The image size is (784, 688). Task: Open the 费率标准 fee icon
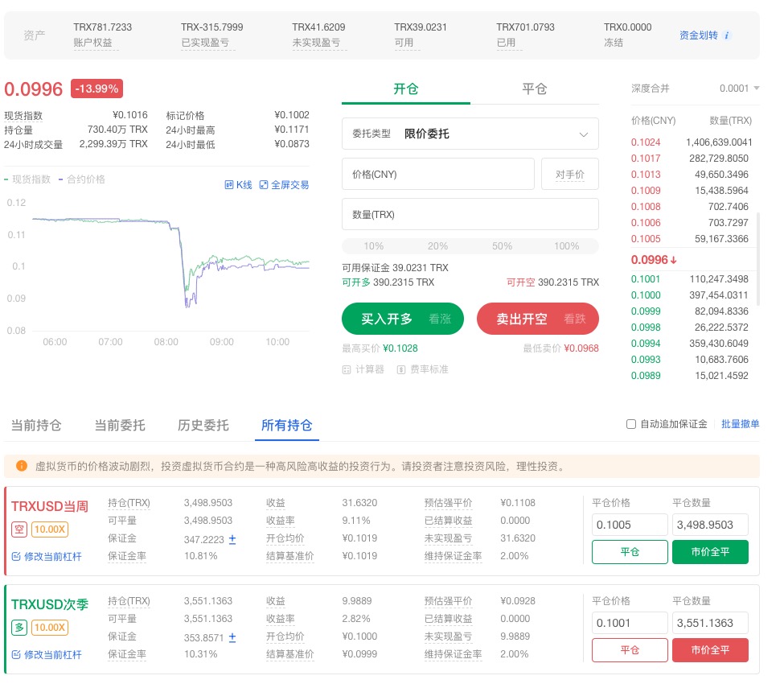click(401, 370)
